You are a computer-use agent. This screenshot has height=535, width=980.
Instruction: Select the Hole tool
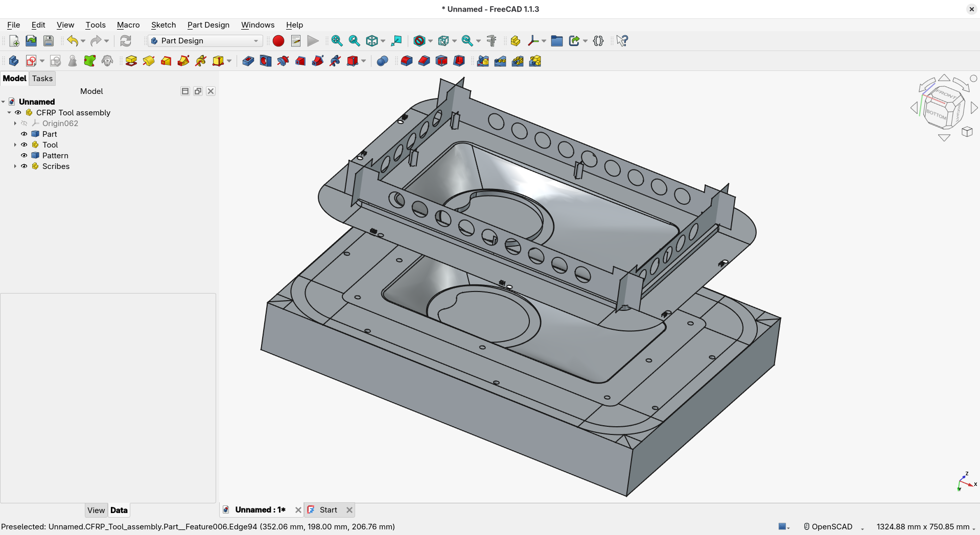[x=266, y=61]
